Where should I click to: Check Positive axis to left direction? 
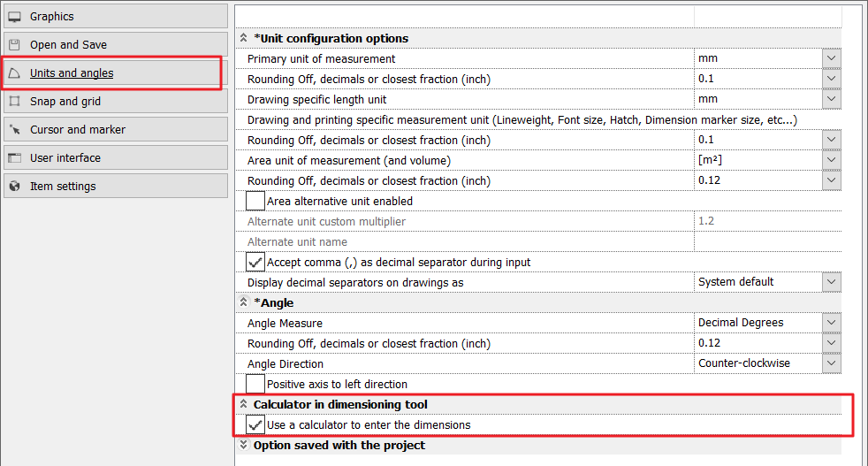(x=255, y=385)
